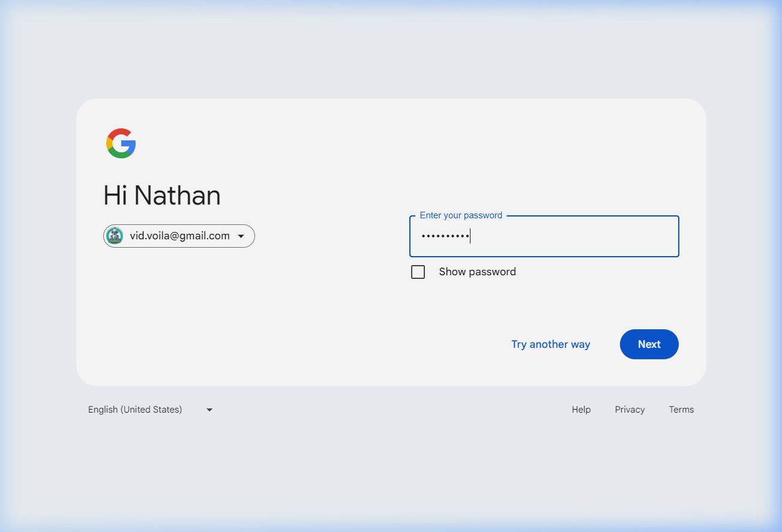
Task: Click the Google logo
Action: (121, 143)
